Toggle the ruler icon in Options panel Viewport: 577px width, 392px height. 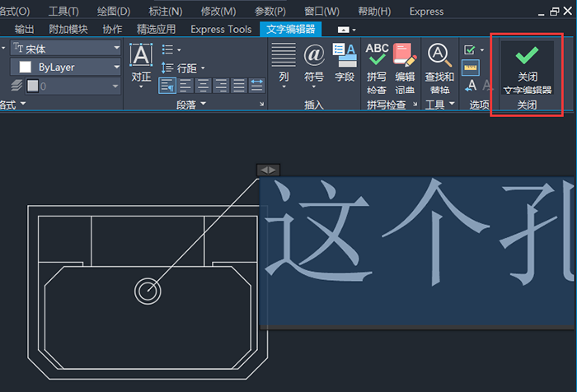[471, 68]
